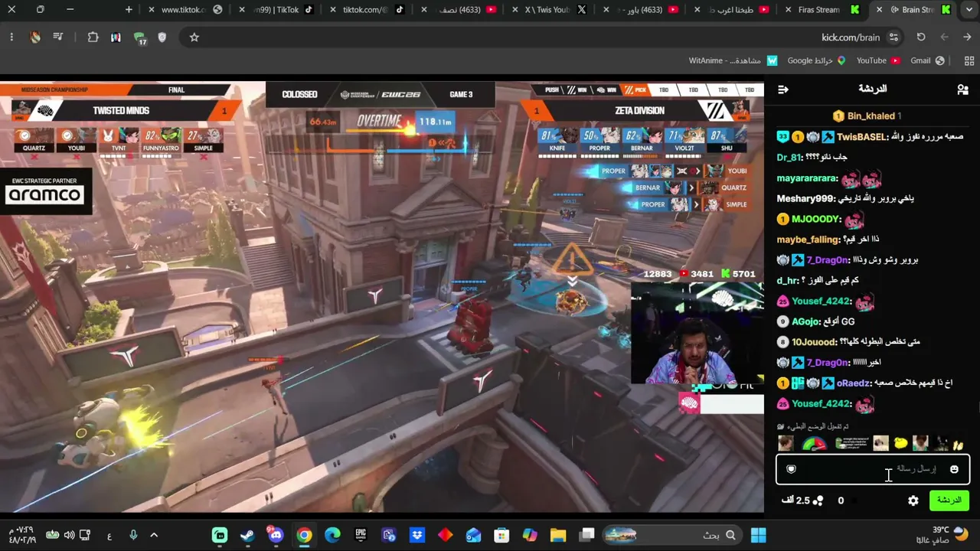Open the media controls toolbar icon
The height and width of the screenshot is (551, 980).
[x=58, y=37]
